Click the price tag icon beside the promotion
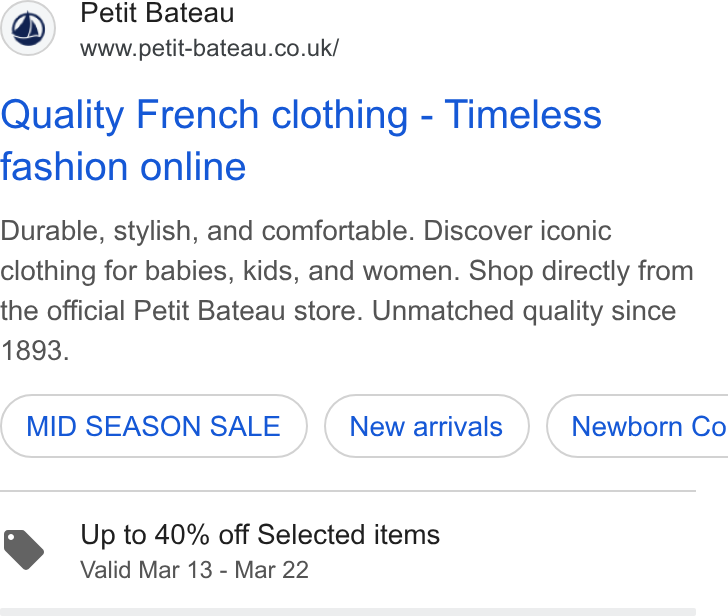This screenshot has width=728, height=616. (24, 550)
